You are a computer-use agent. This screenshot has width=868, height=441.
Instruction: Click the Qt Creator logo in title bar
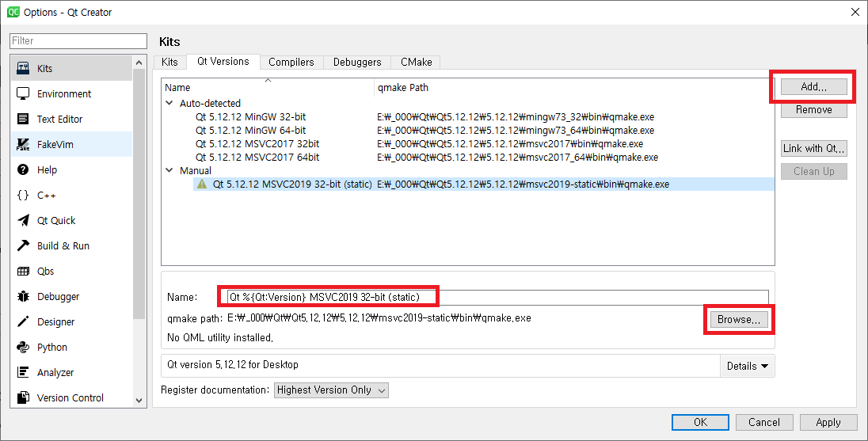(x=13, y=12)
